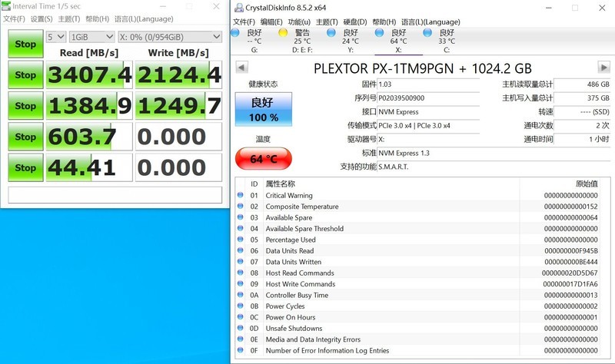Select the G: drive tab with blue status dot
The width and height of the screenshot is (615, 364).
point(254,41)
